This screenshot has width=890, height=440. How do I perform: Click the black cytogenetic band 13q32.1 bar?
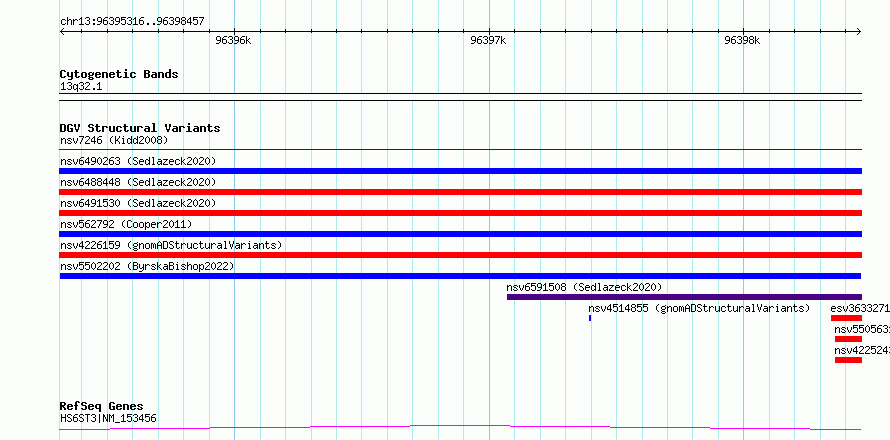coord(461,97)
